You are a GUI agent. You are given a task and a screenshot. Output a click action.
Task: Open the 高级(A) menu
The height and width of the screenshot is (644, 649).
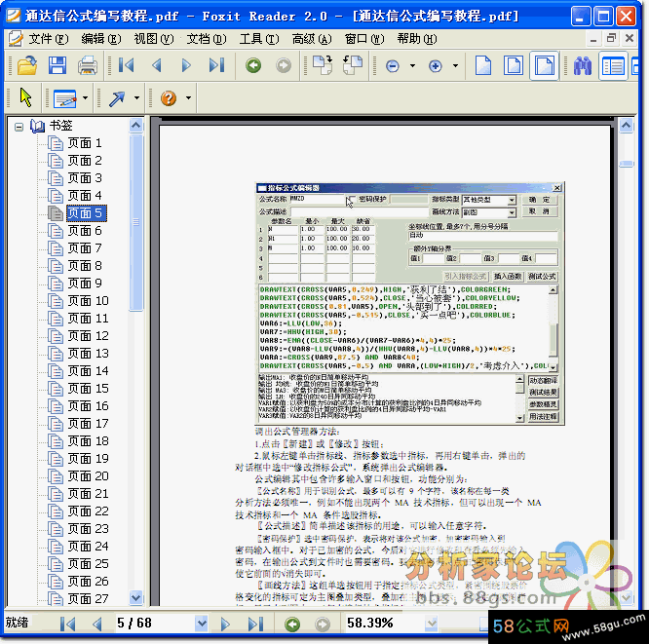312,39
